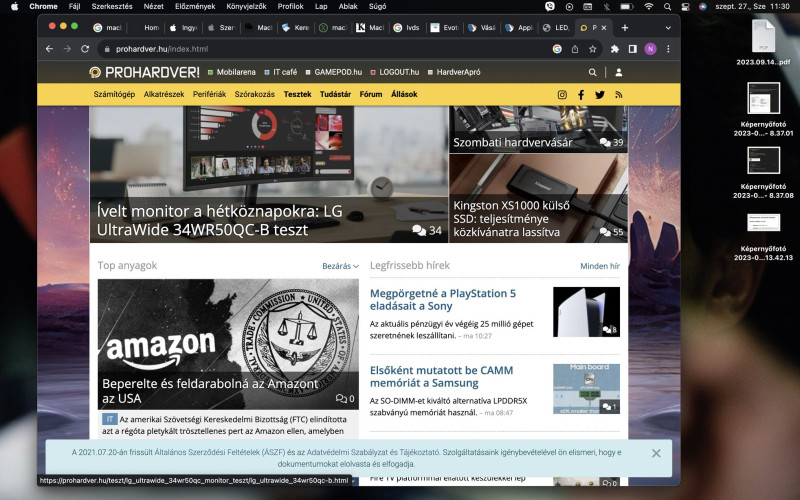Select the Képernyőfotó 8.37.08 desktop file
Screen dimensions: 800x500
click(x=763, y=172)
